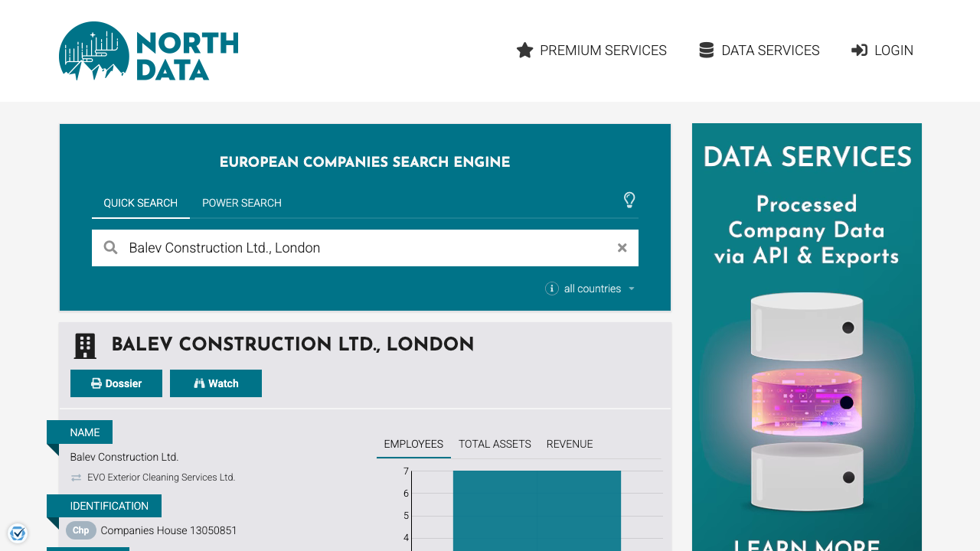Click the blue verification badge at bottom left
The height and width of the screenshot is (551, 980).
point(17,533)
